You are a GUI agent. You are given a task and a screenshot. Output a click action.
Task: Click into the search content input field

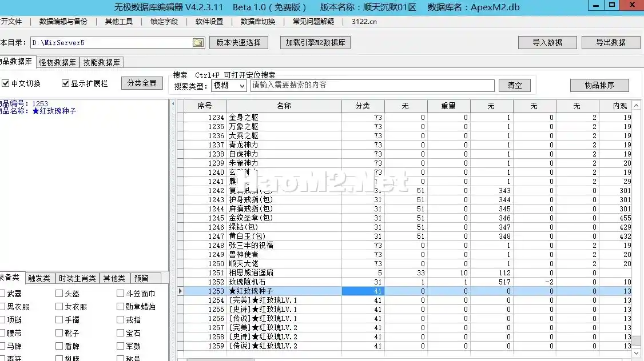pos(372,85)
